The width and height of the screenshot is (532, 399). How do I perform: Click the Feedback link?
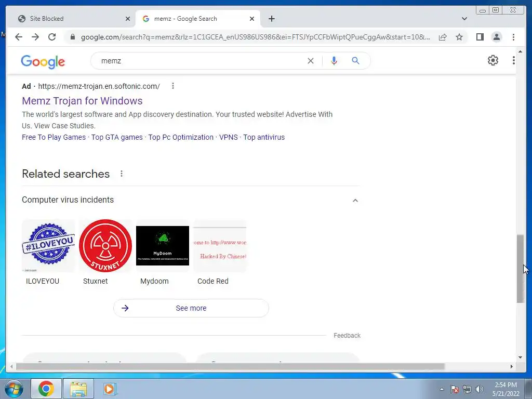click(x=347, y=335)
